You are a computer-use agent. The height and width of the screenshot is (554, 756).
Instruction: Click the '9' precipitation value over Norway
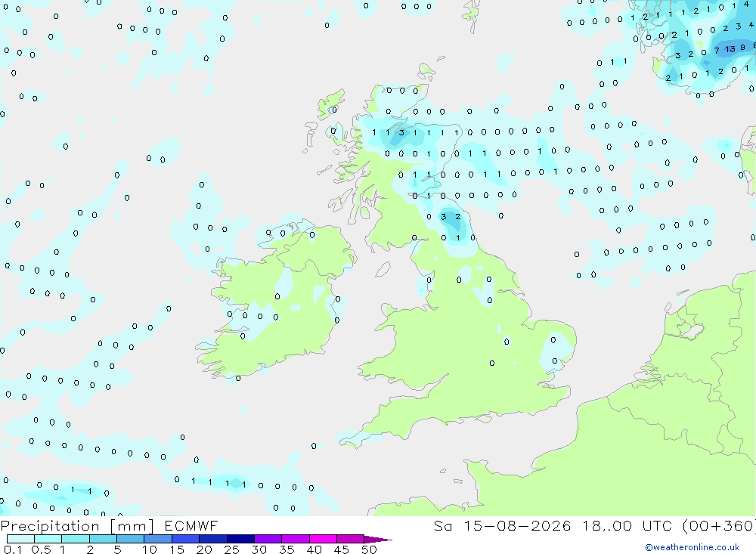pos(743,48)
